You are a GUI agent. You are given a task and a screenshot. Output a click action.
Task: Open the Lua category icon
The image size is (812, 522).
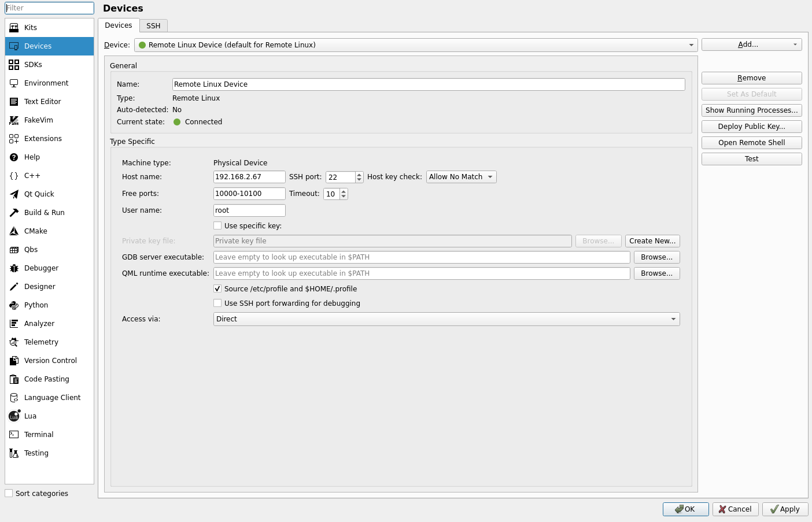pyautogui.click(x=14, y=416)
